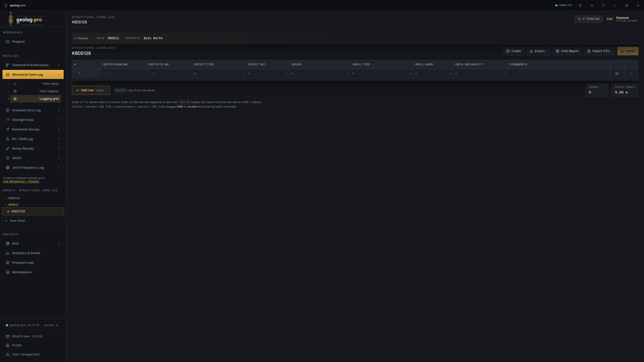Select KBDD128 sheet
The width and height of the screenshot is (644, 362).
33,211
